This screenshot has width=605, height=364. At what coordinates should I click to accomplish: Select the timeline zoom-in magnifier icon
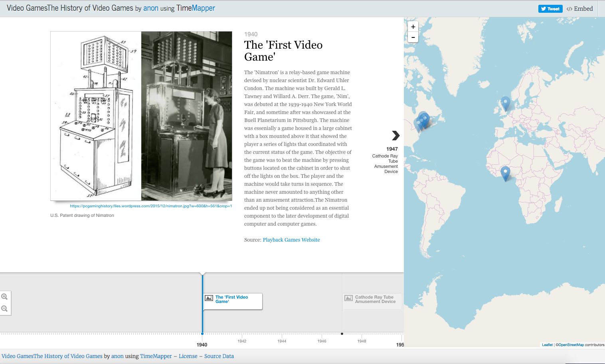point(5,297)
